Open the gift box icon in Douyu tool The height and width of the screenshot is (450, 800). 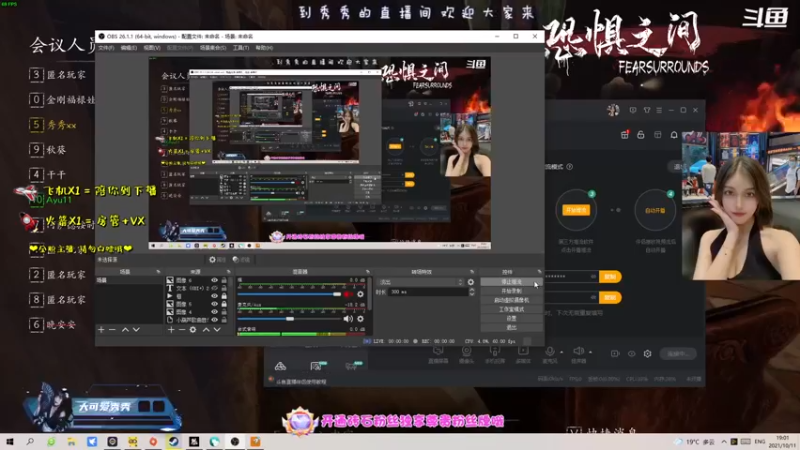tap(624, 135)
